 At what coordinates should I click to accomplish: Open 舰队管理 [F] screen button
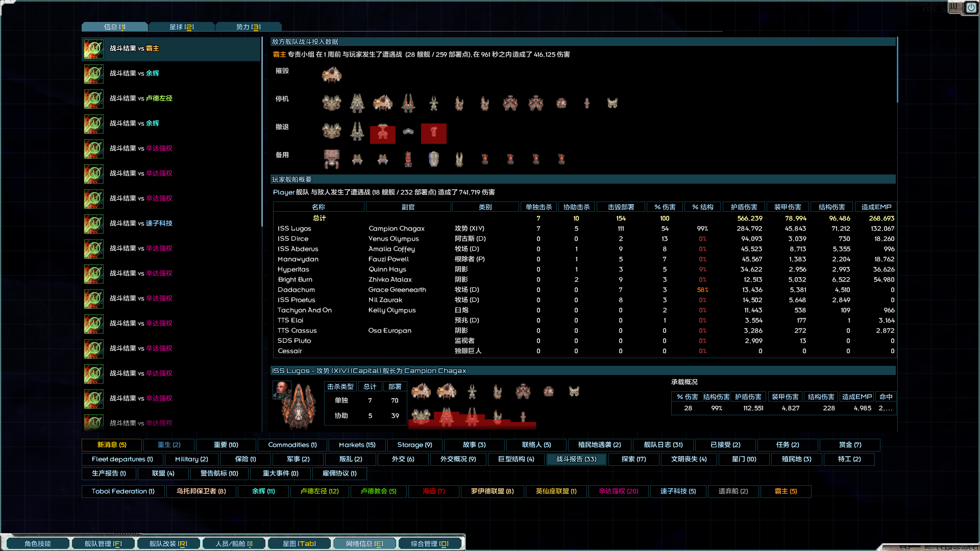(x=103, y=544)
